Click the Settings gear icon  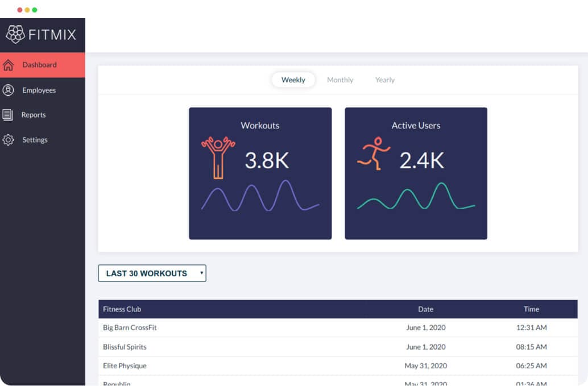(x=9, y=140)
